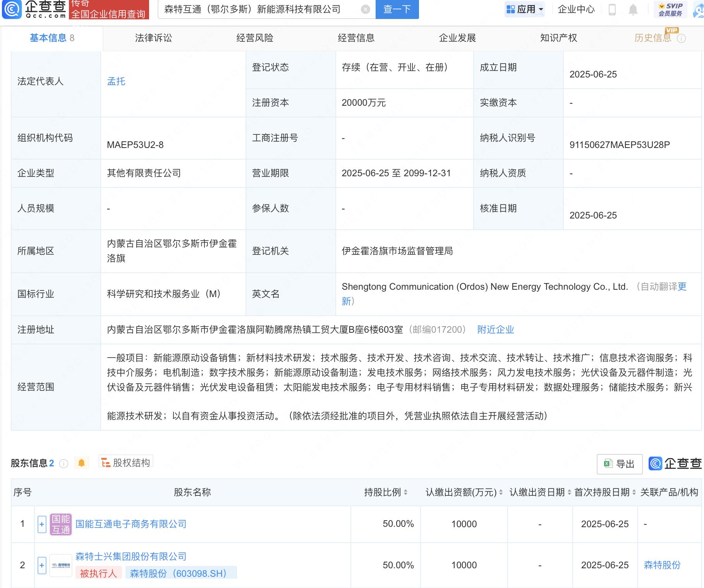Open legal representative 孟托 link
Screen dimensions: 704x588
coord(116,81)
